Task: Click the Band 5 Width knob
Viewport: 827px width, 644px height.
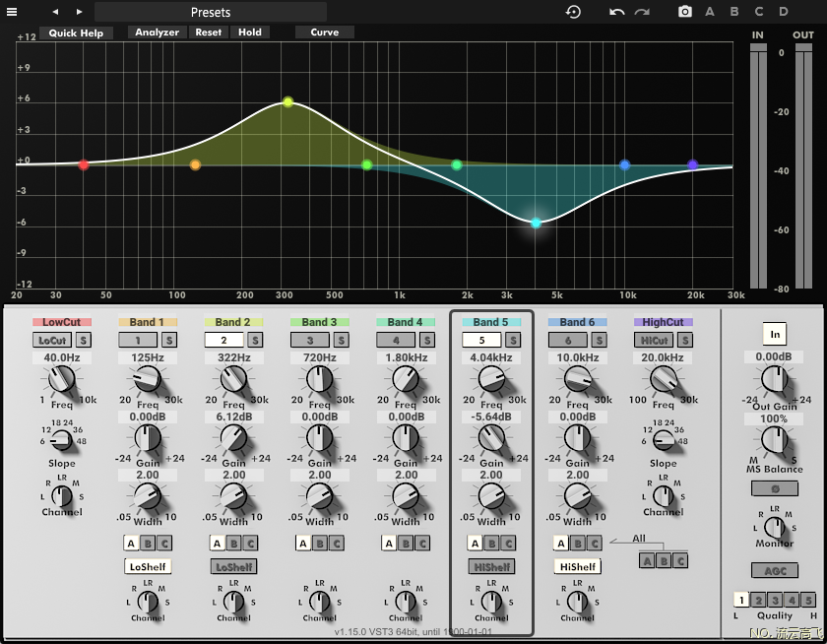Action: tap(491, 496)
